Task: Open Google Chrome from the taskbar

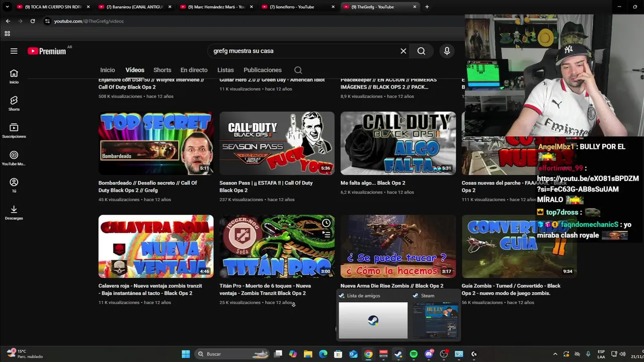Action: (368, 354)
